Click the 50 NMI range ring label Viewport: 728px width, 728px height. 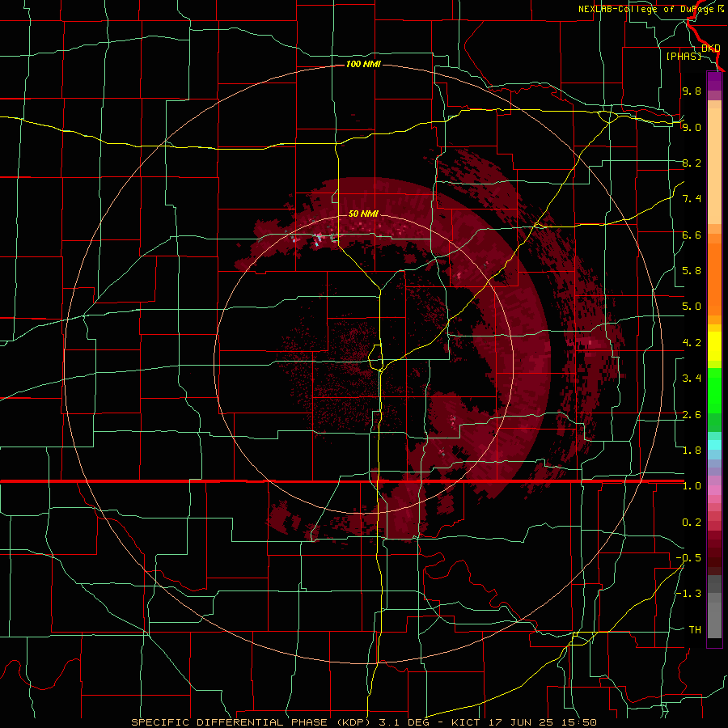[x=363, y=214]
